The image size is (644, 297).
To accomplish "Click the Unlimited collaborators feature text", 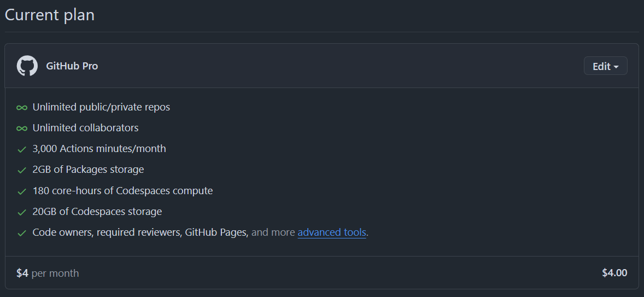I will [85, 128].
